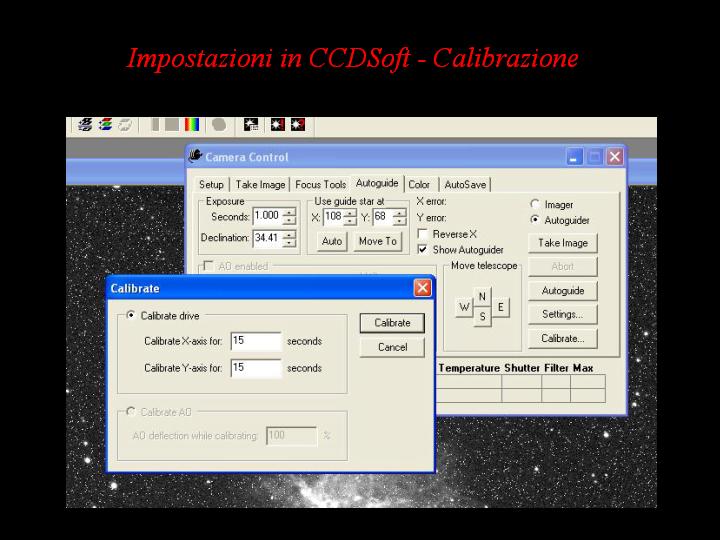The image size is (720, 540).
Task: Click the Move To button
Action: click(378, 242)
